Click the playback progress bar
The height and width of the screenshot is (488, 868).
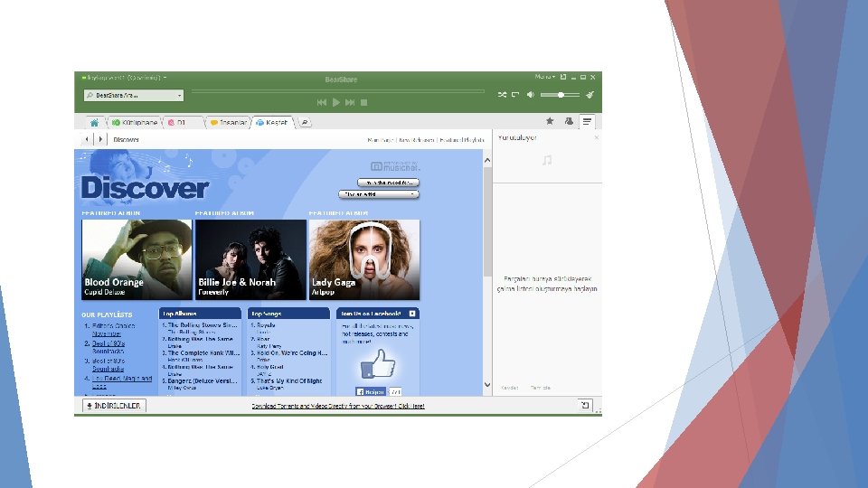(337, 90)
